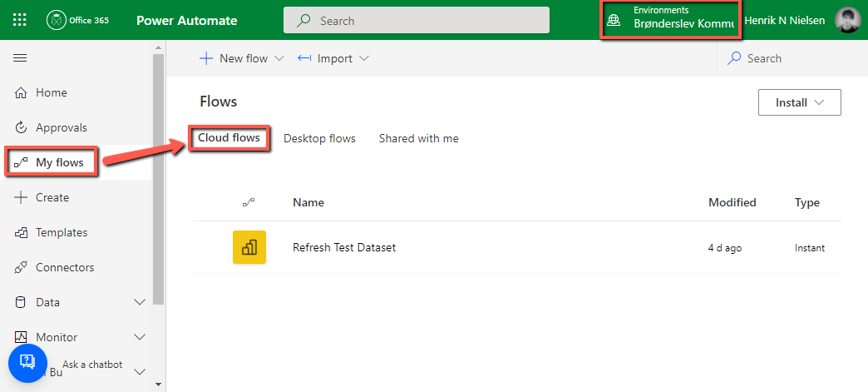Click the Monitor label in sidebar
868x392 pixels.
(x=57, y=337)
